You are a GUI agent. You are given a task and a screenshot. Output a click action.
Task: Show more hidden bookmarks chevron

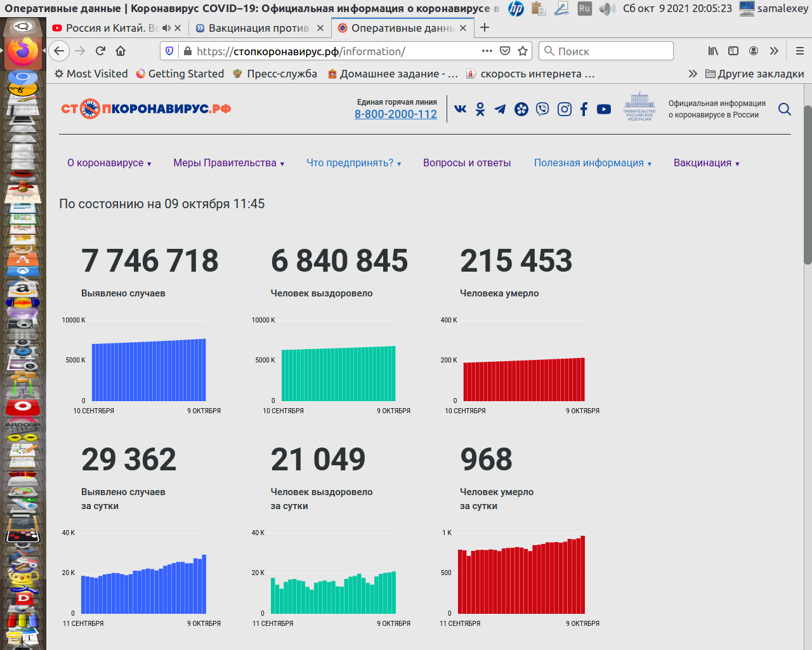693,74
